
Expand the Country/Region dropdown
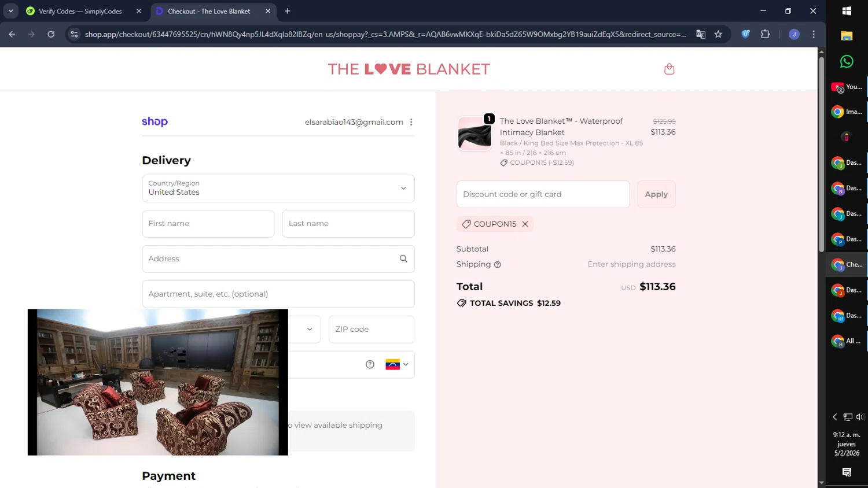[278, 188]
